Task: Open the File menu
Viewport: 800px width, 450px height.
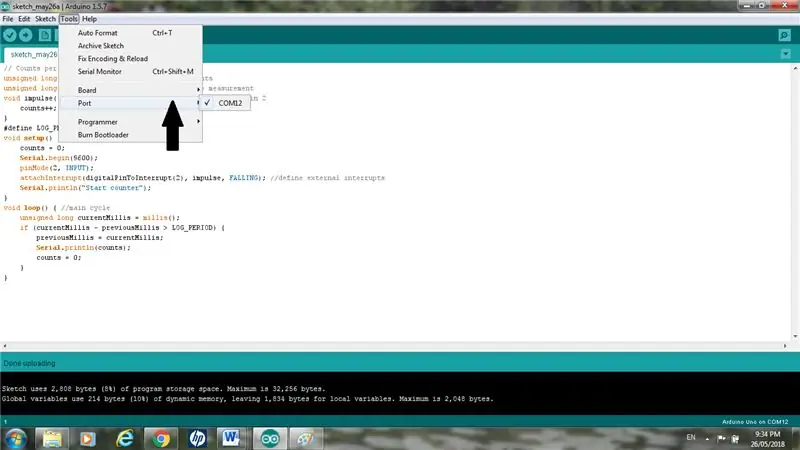Action: [8, 19]
